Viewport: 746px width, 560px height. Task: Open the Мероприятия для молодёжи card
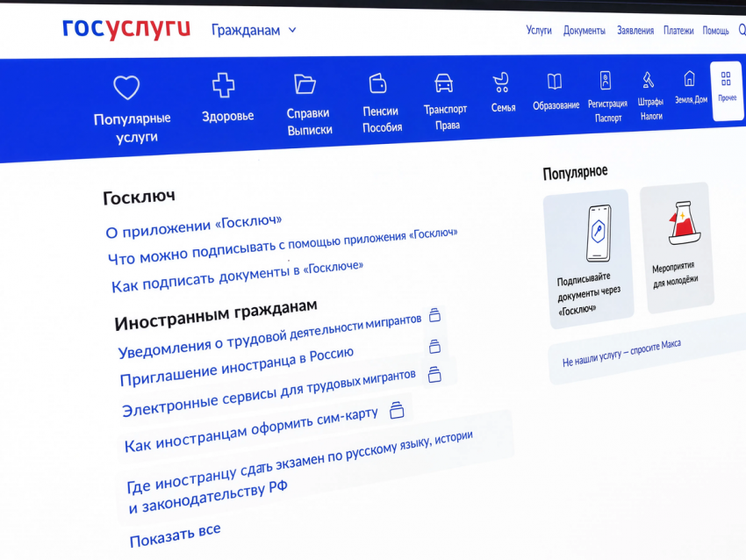[x=677, y=248]
